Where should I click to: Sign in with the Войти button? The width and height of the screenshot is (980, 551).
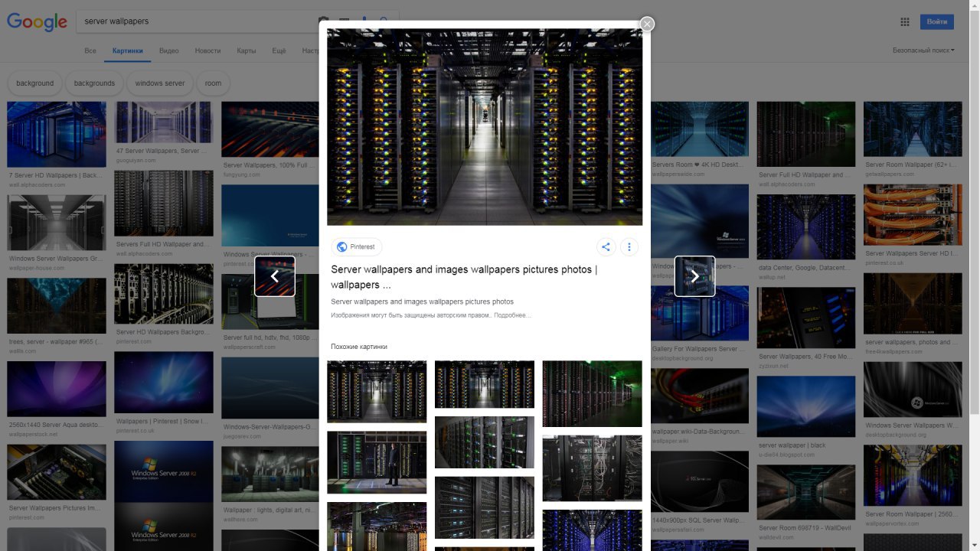[x=937, y=21]
